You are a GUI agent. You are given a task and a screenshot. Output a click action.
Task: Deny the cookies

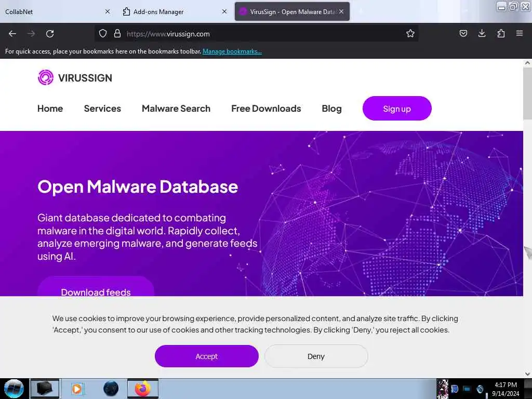pos(316,356)
